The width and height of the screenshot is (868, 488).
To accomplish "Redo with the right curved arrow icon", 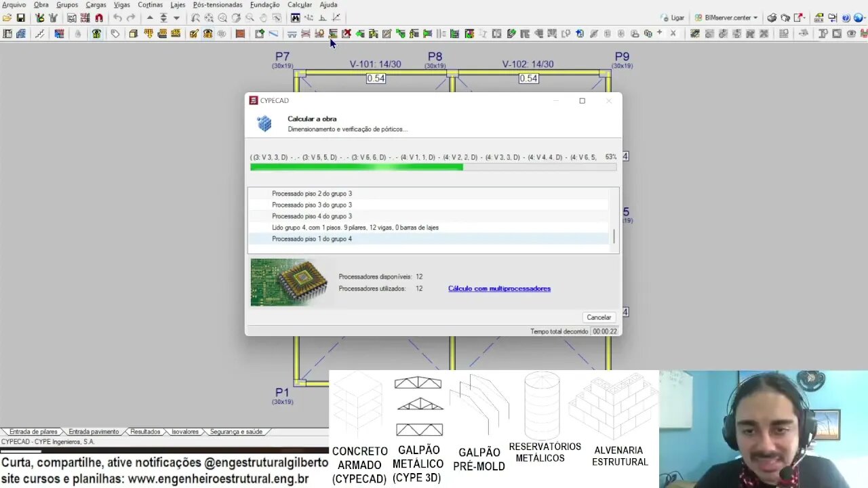I will [131, 18].
